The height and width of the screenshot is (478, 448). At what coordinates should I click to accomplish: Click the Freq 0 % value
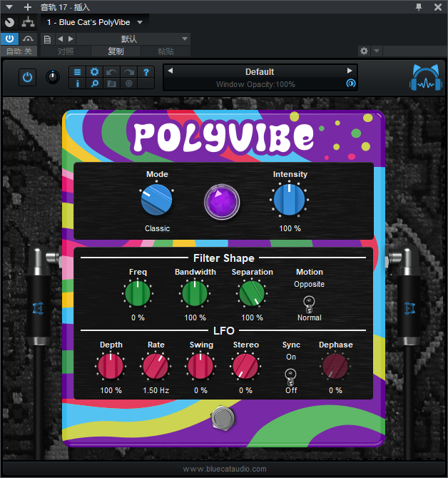[138, 317]
